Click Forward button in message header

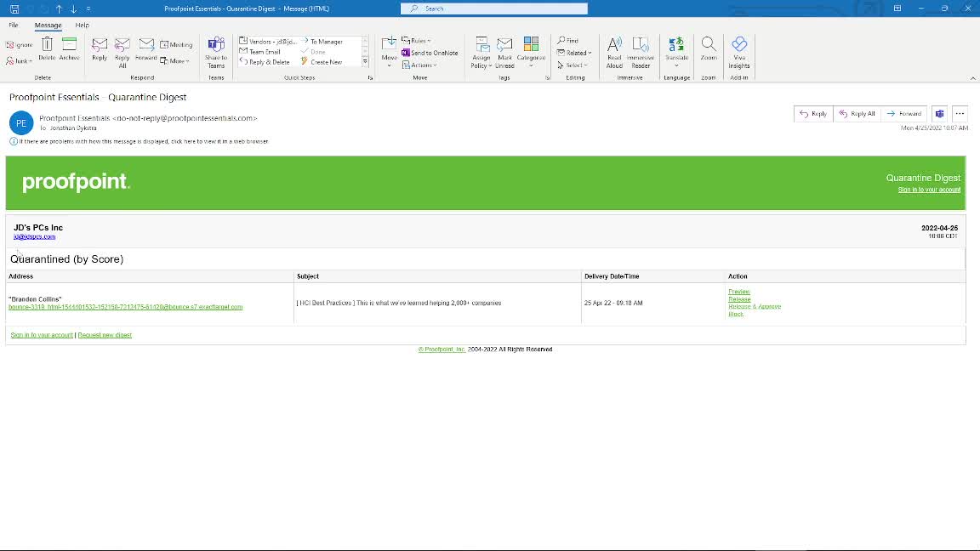903,114
